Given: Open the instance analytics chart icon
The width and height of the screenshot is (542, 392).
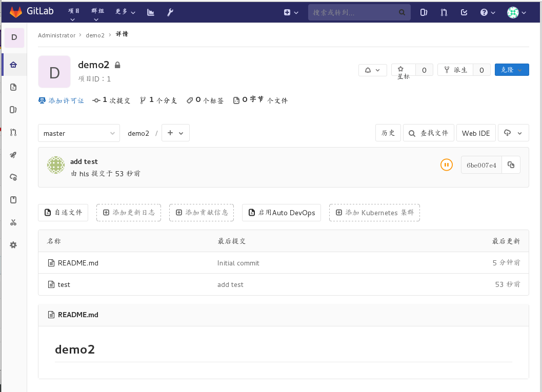Looking at the screenshot, I should [x=150, y=12].
